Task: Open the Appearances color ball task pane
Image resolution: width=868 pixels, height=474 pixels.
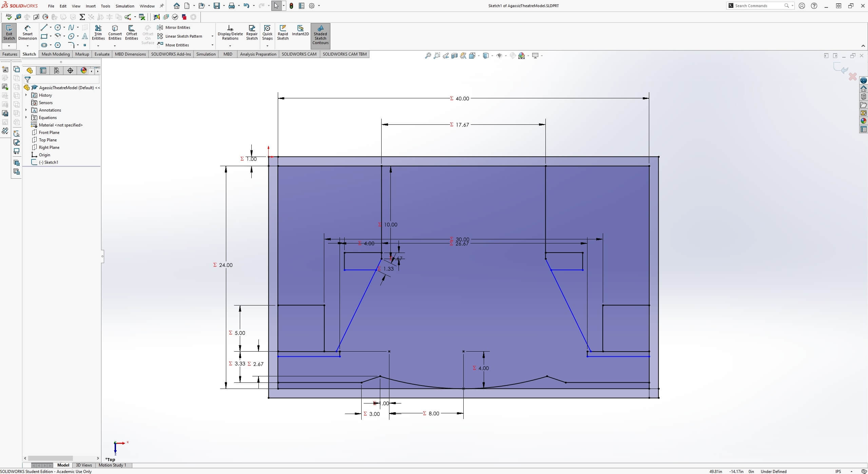Action: click(x=864, y=121)
